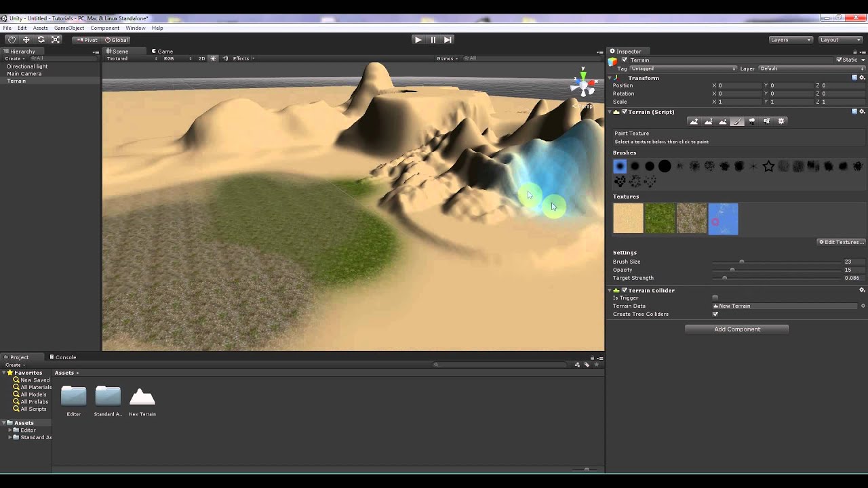
Task: Choose the Raise/Lower Terrain tool
Action: (694, 121)
